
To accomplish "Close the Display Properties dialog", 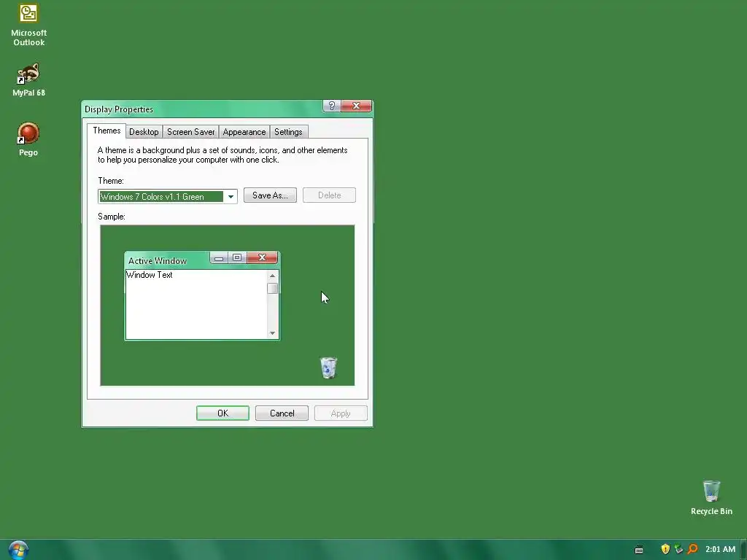I will pos(356,106).
